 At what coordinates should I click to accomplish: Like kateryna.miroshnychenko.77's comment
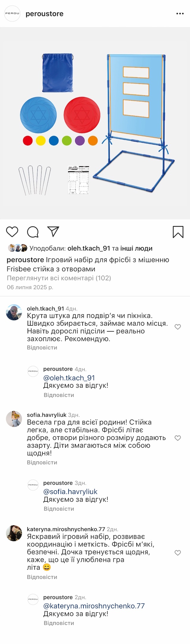click(178, 553)
